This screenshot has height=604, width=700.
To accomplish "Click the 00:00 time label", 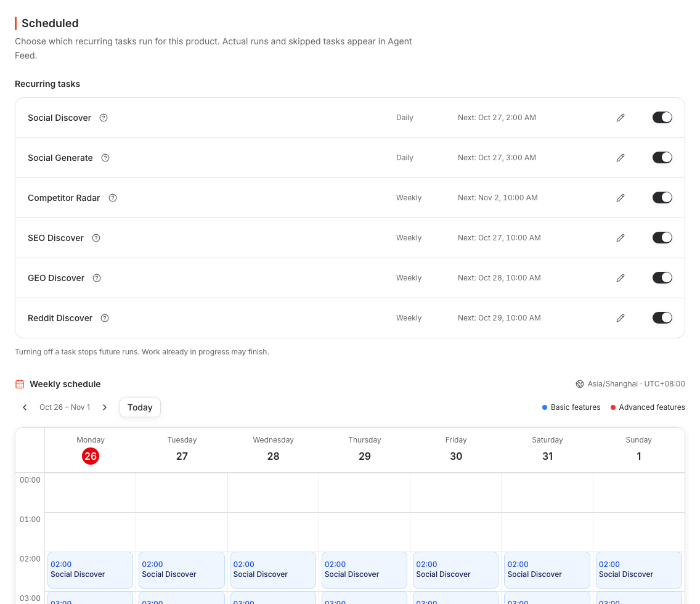I will tap(30, 480).
